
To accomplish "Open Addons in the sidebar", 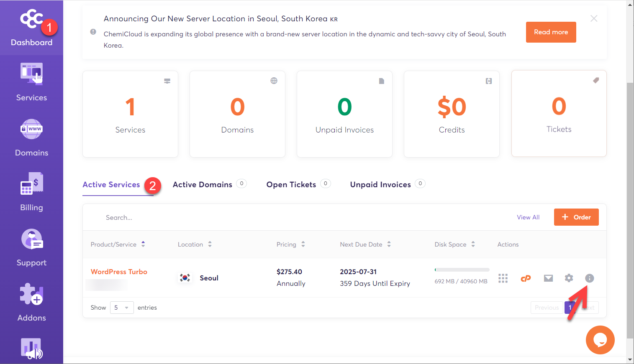I will coord(31,303).
